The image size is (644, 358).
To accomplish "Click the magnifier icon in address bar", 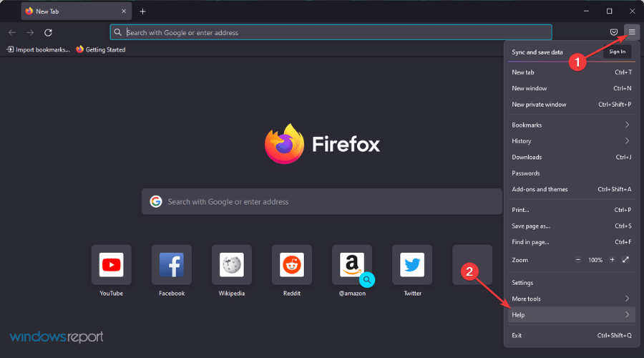I will [x=118, y=32].
